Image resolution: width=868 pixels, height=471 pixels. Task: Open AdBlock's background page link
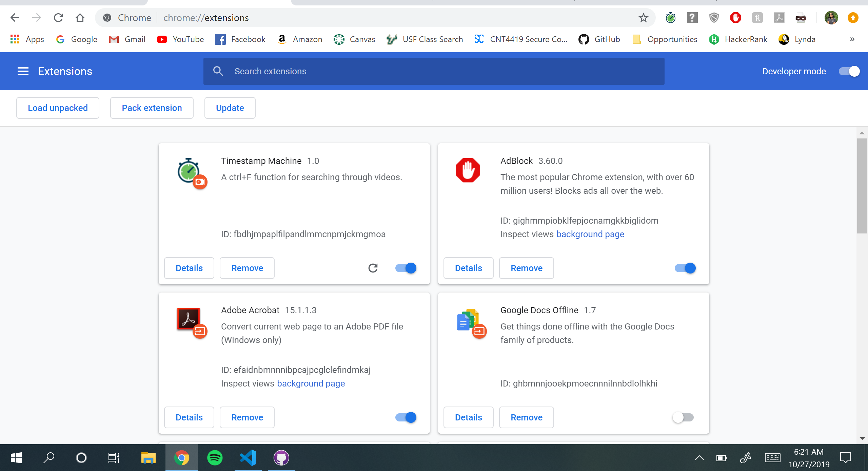590,234
